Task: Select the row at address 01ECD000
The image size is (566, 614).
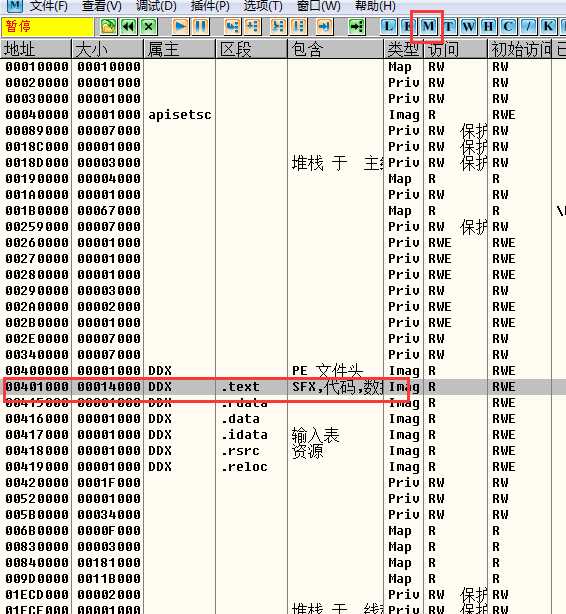Action: (x=283, y=595)
